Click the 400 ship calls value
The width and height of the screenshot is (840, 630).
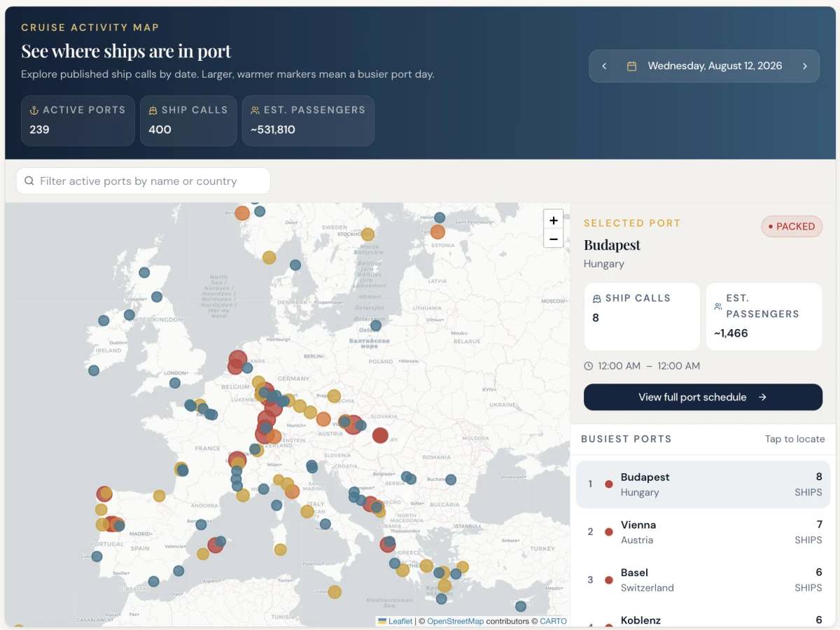click(160, 129)
